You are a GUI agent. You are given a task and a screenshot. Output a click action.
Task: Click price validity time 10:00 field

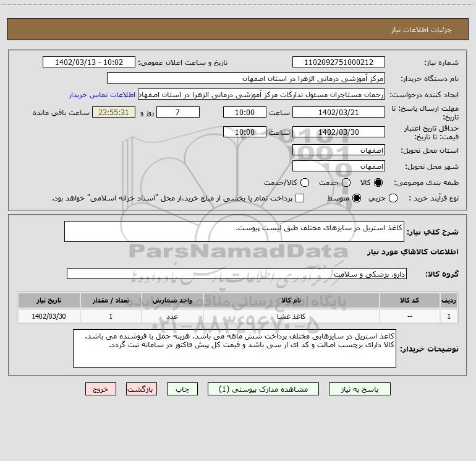(x=245, y=132)
